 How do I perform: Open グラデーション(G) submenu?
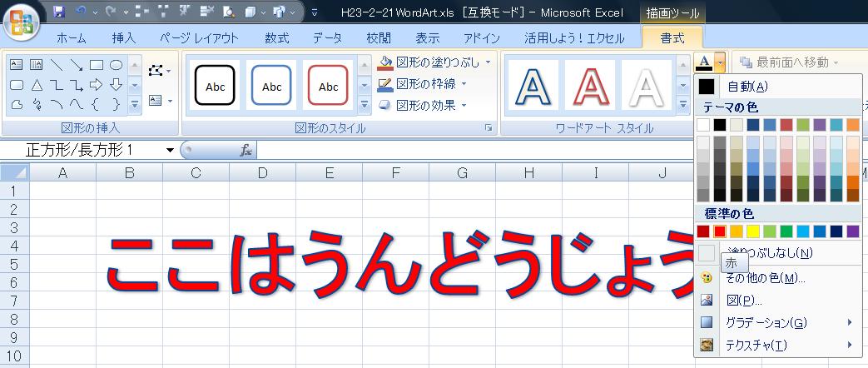(x=777, y=322)
